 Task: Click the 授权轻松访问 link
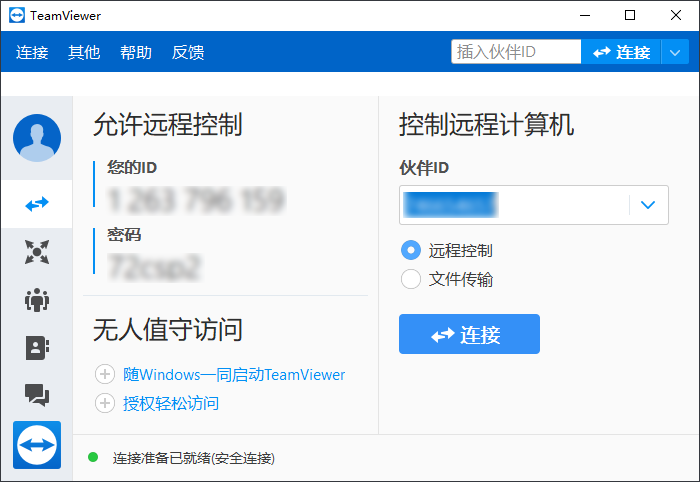pos(171,403)
